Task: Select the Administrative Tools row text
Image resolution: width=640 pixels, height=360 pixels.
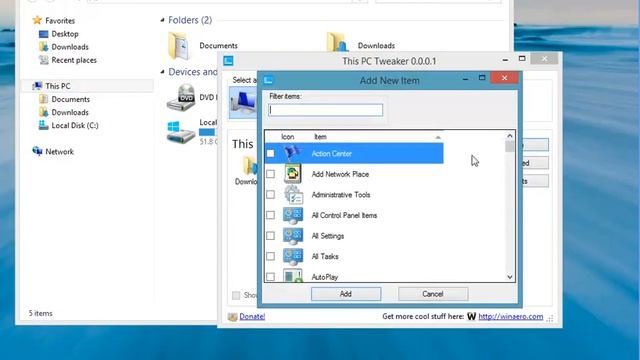Action: [x=341, y=195]
